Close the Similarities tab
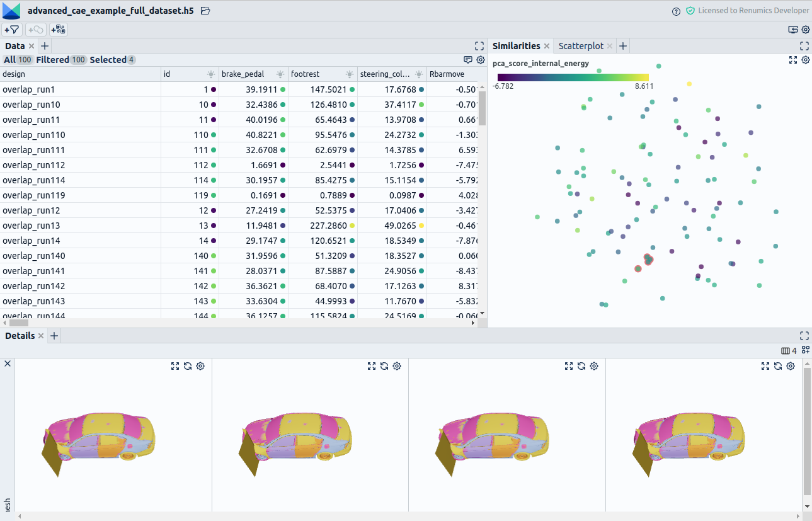812x521 pixels. tap(547, 46)
